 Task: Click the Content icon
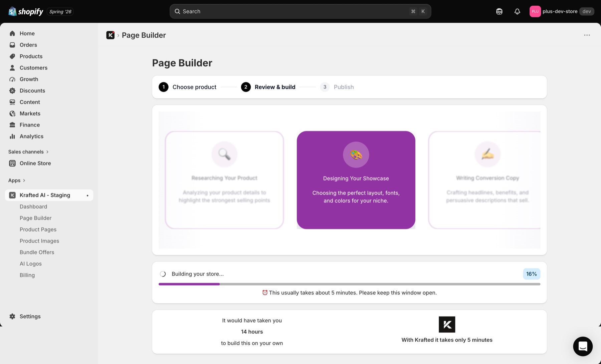coord(12,102)
